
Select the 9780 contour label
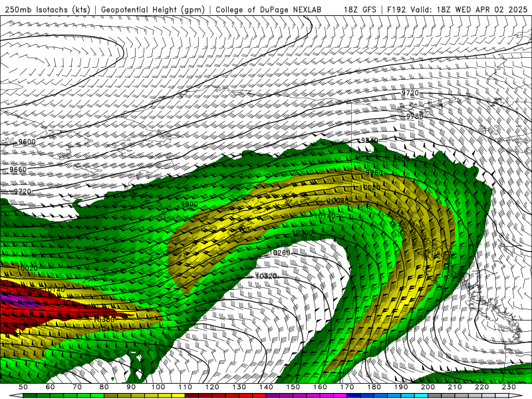click(414, 116)
